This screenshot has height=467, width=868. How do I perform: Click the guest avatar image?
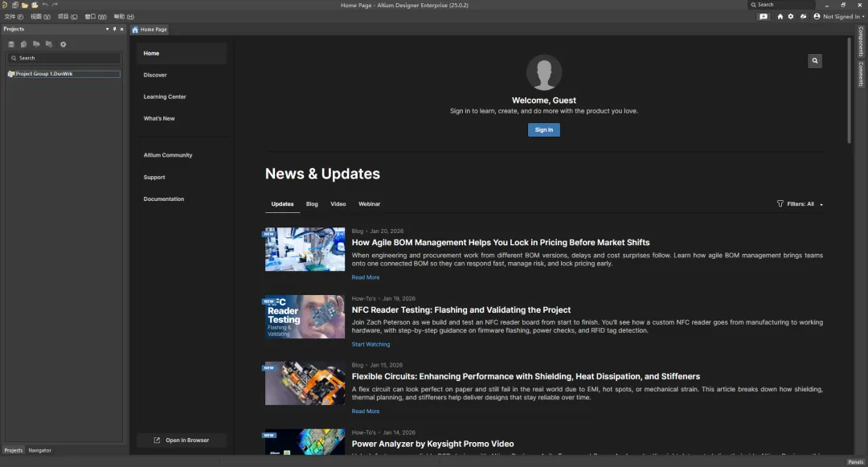[543, 72]
